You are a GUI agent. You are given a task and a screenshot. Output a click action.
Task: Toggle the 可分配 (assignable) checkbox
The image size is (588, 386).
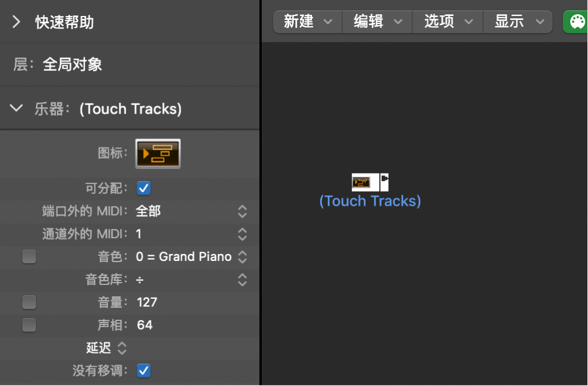tap(143, 188)
